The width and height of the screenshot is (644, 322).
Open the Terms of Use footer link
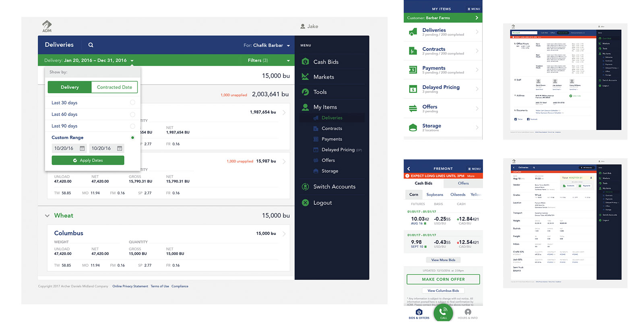click(160, 286)
